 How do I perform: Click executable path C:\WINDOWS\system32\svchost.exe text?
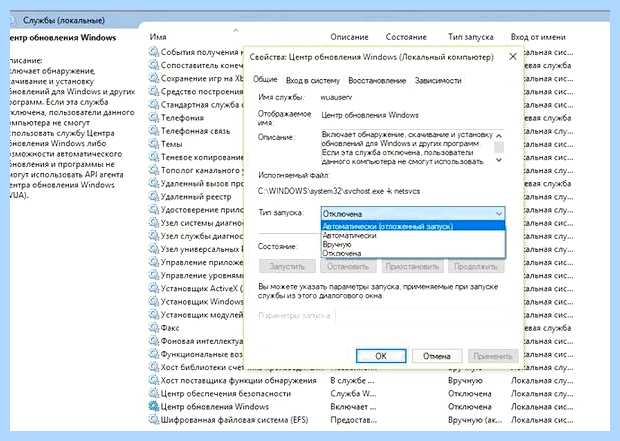tap(338, 191)
